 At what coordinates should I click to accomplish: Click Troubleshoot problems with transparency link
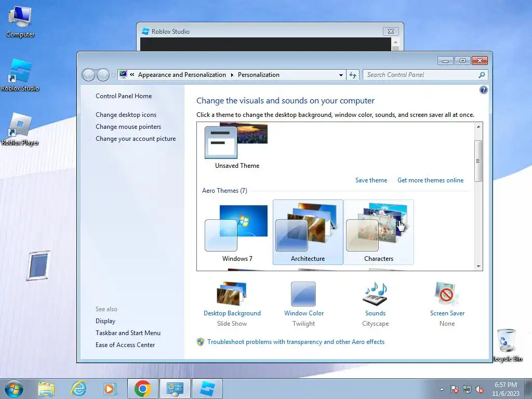tap(296, 342)
